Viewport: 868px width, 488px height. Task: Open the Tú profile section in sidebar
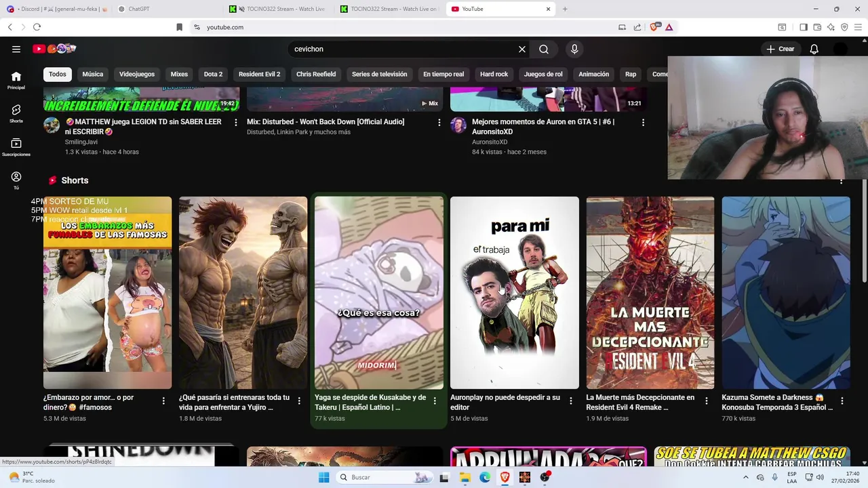(16, 180)
